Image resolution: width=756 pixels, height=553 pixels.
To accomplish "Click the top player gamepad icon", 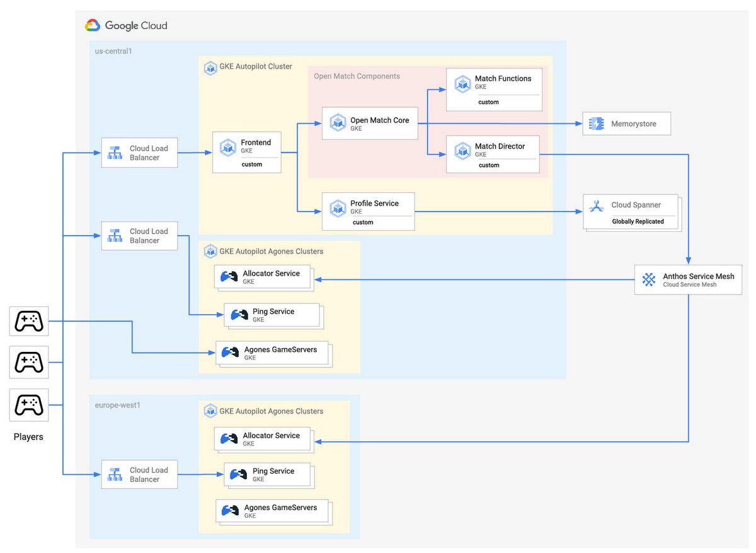I will coord(29,321).
